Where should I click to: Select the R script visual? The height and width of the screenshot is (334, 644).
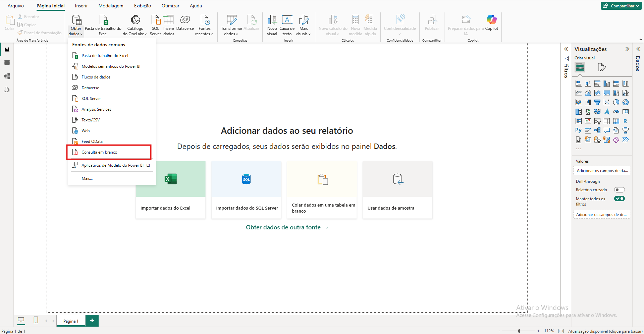[x=626, y=121]
